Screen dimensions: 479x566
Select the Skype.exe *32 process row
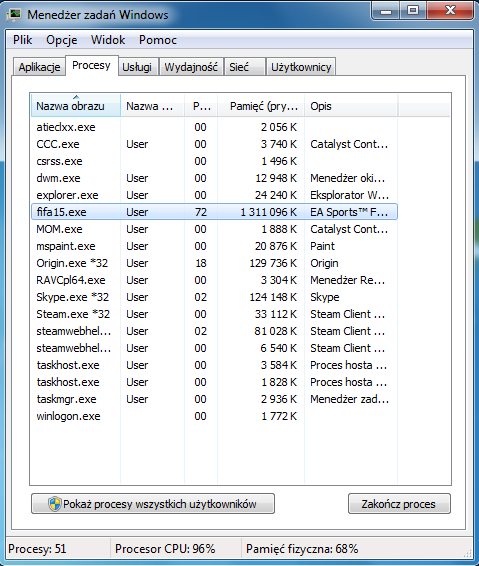[214, 297]
